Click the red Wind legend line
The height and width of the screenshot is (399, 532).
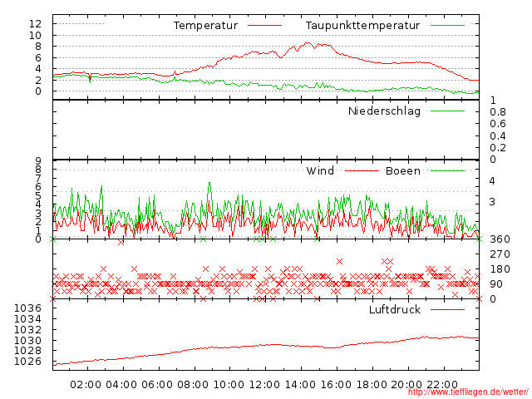click(362, 170)
